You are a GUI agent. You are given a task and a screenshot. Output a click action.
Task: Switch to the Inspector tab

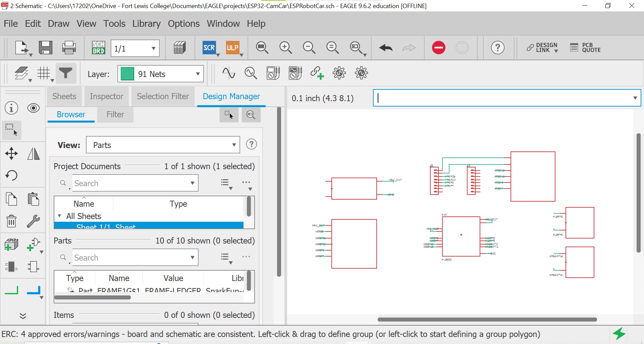pyautogui.click(x=106, y=96)
